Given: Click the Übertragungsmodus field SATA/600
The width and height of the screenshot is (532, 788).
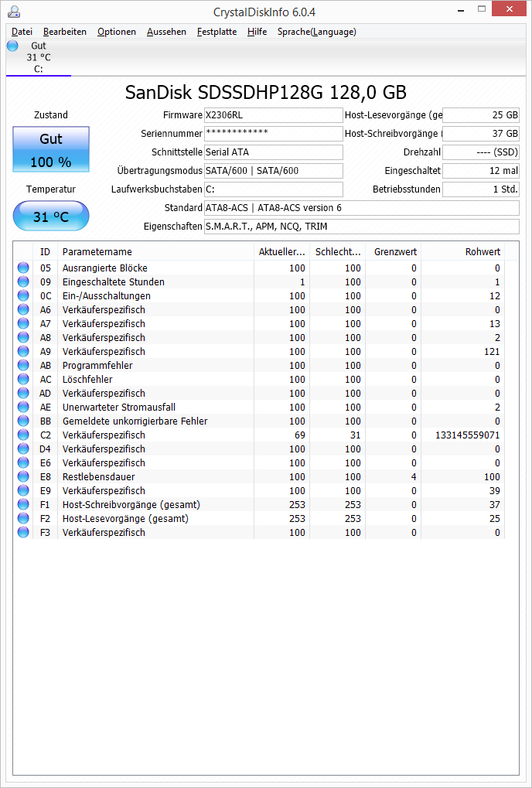Looking at the screenshot, I should pyautogui.click(x=273, y=171).
